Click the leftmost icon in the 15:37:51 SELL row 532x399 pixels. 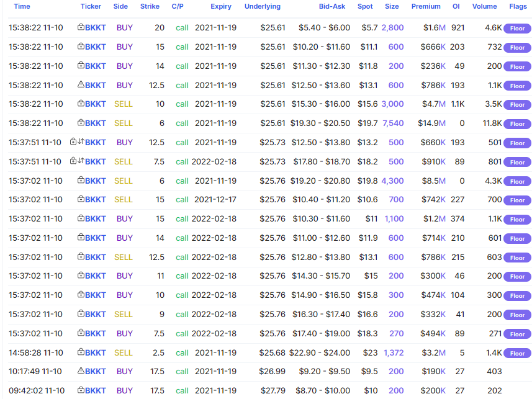click(73, 161)
